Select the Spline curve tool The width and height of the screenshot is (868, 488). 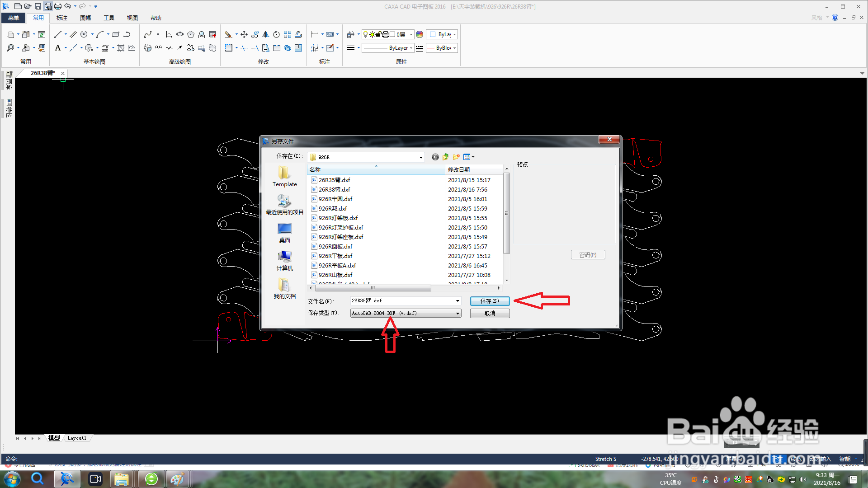pos(148,34)
